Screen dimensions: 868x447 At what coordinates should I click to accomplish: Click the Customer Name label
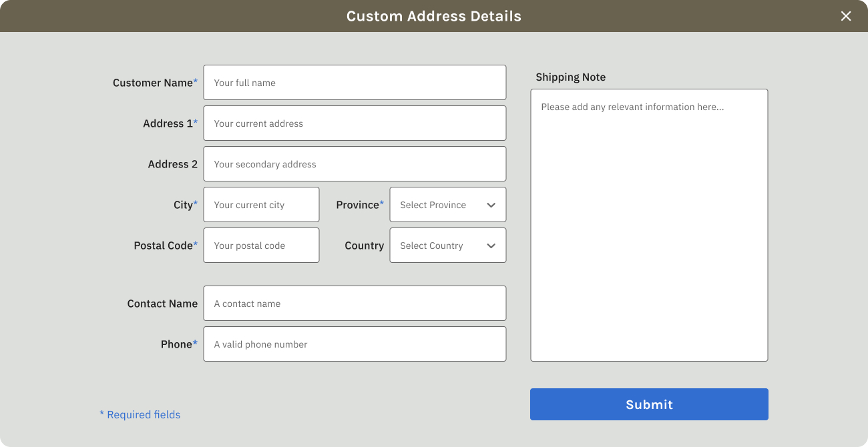tap(153, 83)
